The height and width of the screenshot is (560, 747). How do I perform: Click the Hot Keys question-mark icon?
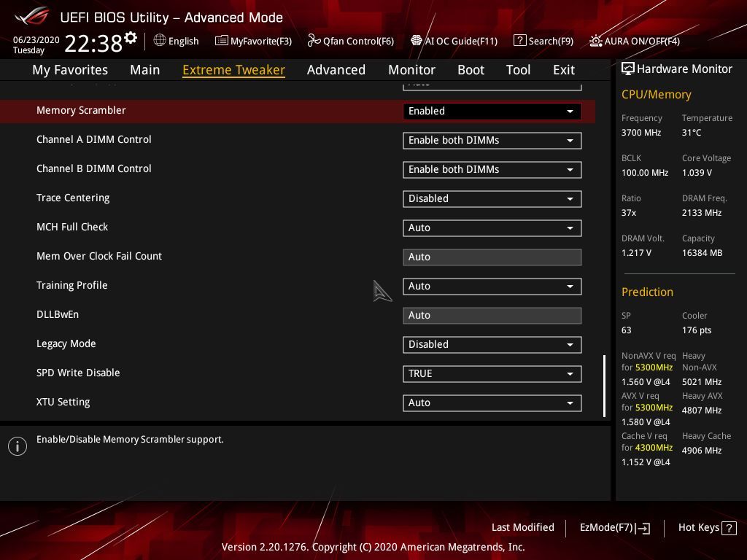[x=729, y=528]
